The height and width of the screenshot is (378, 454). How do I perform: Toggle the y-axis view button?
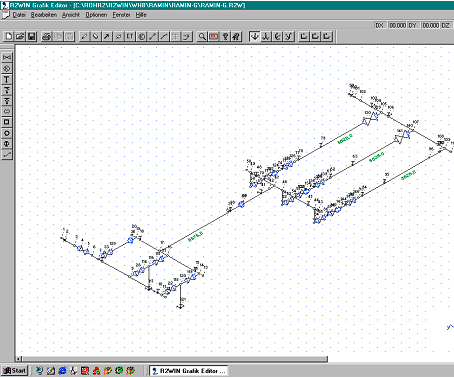point(289,36)
